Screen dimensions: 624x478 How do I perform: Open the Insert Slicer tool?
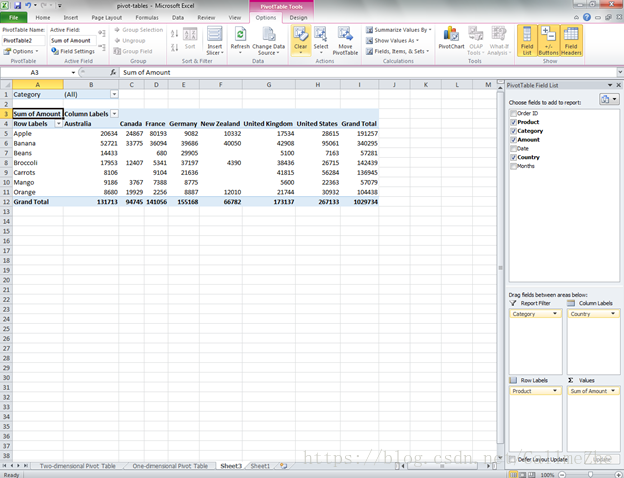pyautogui.click(x=215, y=41)
